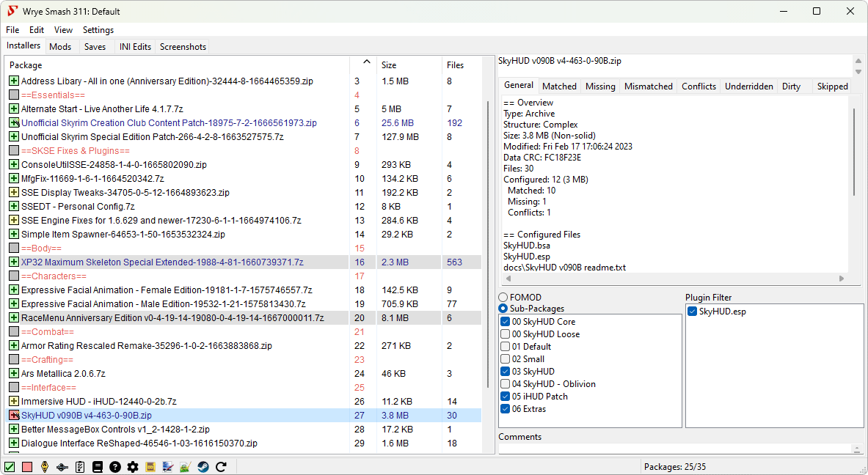Image resolution: width=868 pixels, height=475 pixels.
Task: Sort packages by the Size column header
Action: tap(409, 65)
